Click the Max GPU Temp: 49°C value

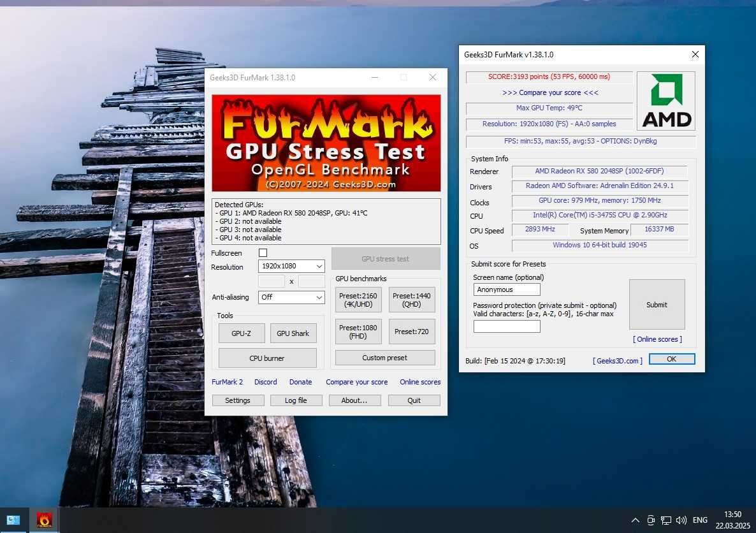pyautogui.click(x=549, y=108)
